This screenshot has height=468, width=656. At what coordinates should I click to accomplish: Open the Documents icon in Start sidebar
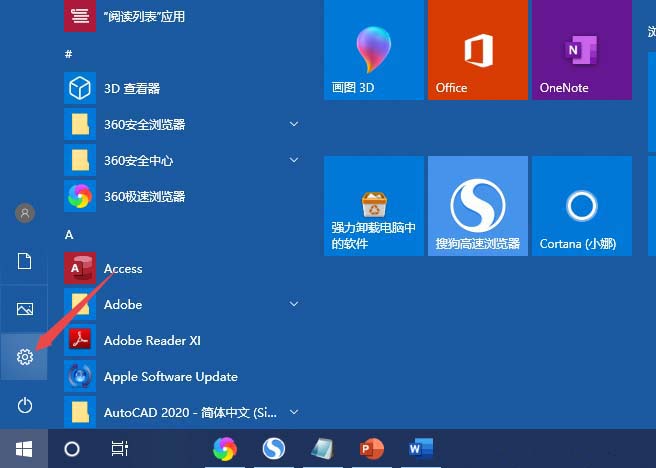click(25, 261)
